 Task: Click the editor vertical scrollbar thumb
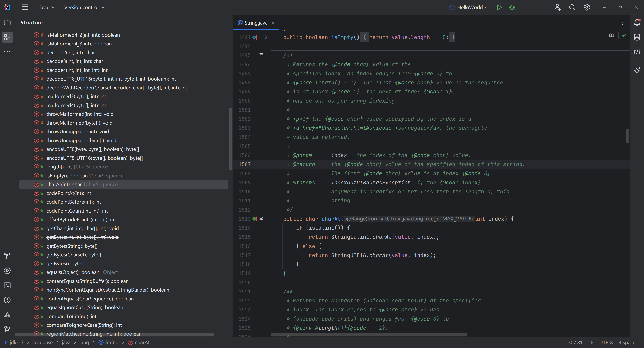[x=628, y=136]
